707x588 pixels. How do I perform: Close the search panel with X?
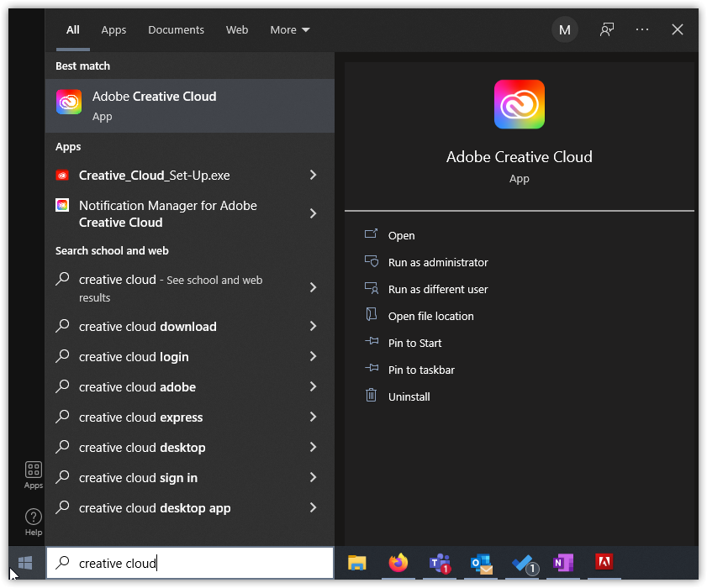pyautogui.click(x=678, y=29)
